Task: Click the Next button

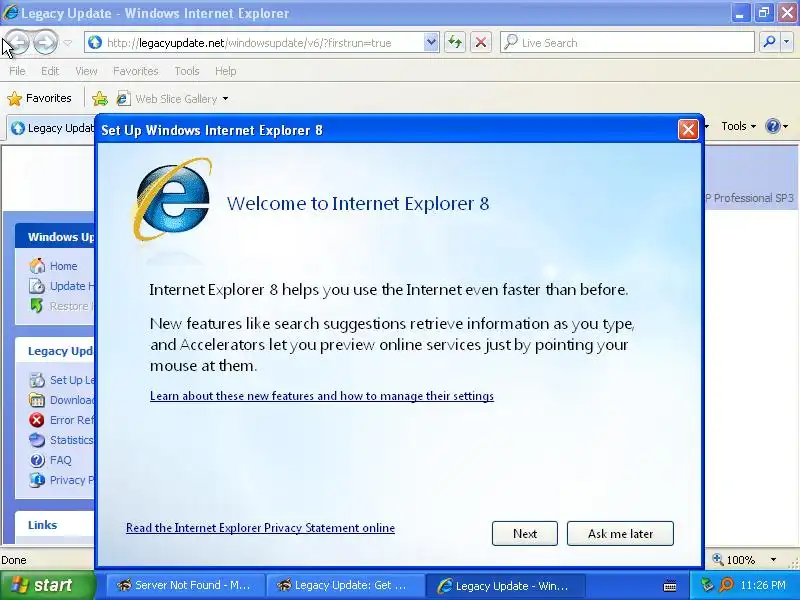Action: pyautogui.click(x=524, y=534)
